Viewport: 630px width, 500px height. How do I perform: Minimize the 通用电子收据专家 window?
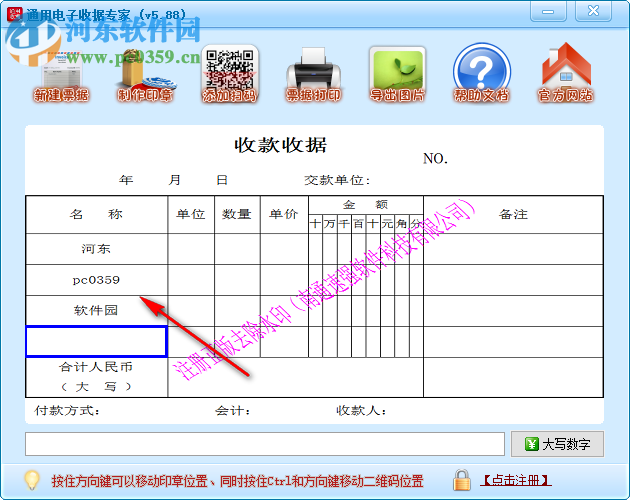pos(548,11)
